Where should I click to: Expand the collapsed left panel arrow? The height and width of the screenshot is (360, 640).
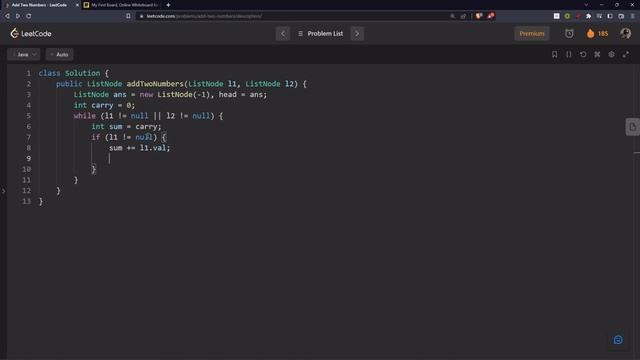point(3,191)
